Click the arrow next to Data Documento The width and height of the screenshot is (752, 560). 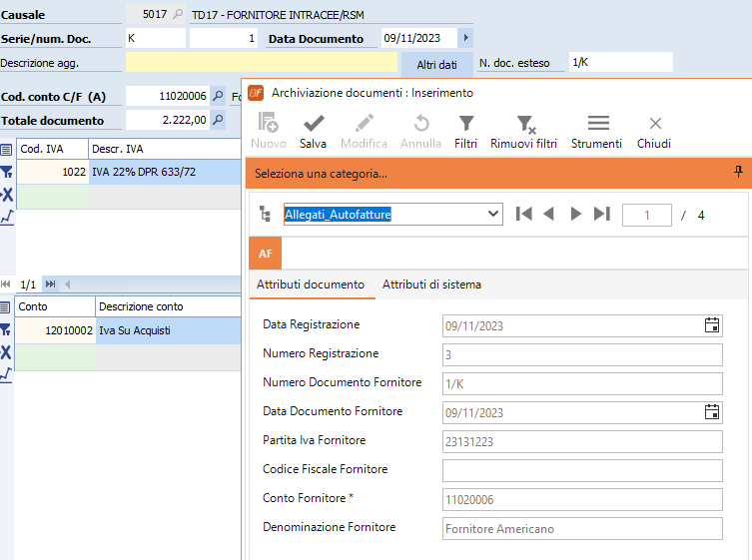pyautogui.click(x=465, y=38)
